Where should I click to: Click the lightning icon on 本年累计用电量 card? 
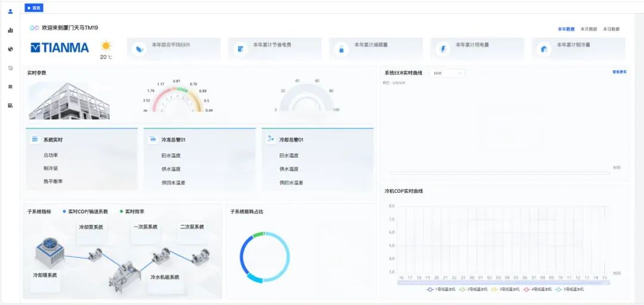coord(443,49)
